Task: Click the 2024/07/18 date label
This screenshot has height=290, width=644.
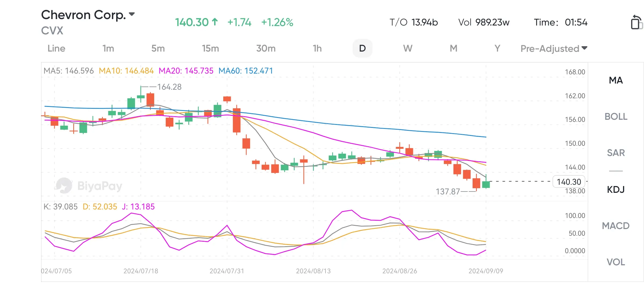Action: (141, 271)
